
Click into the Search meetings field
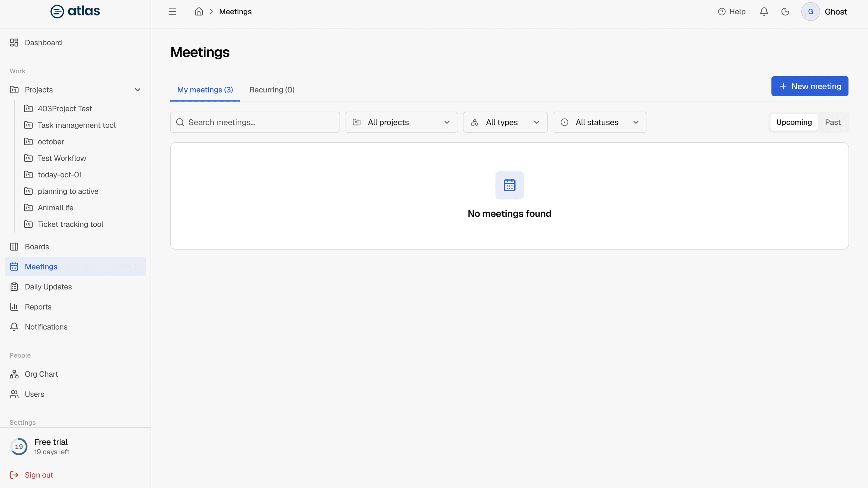pos(255,122)
